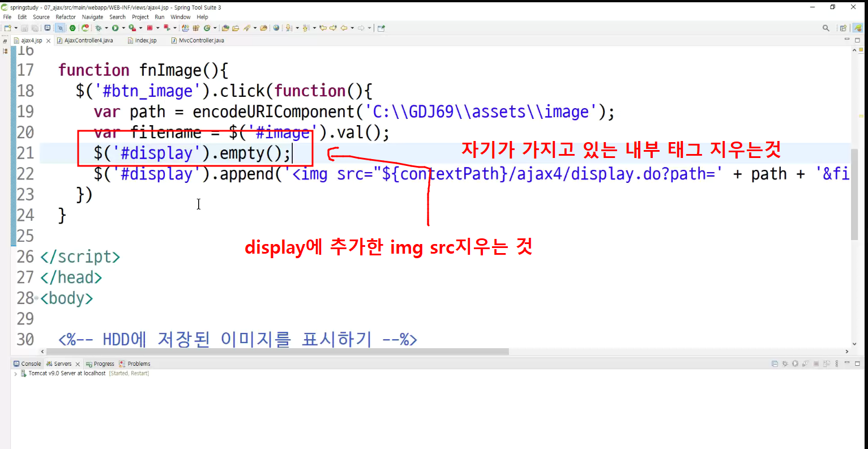Open the Back history dropdown arrow
Image resolution: width=868 pixels, height=449 pixels.
coord(352,28)
